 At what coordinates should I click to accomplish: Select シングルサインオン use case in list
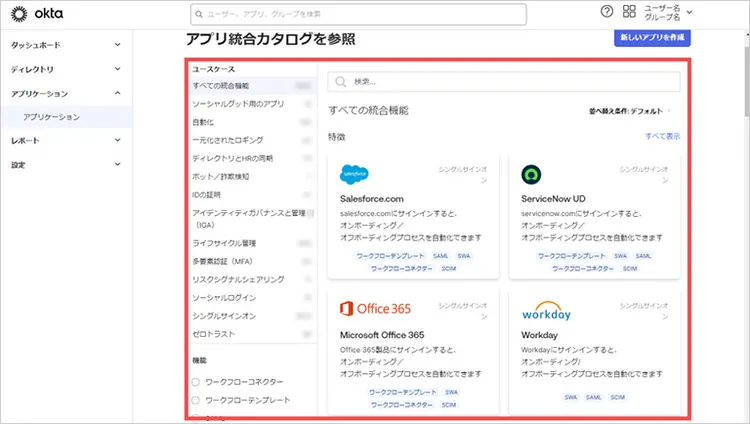point(224,316)
